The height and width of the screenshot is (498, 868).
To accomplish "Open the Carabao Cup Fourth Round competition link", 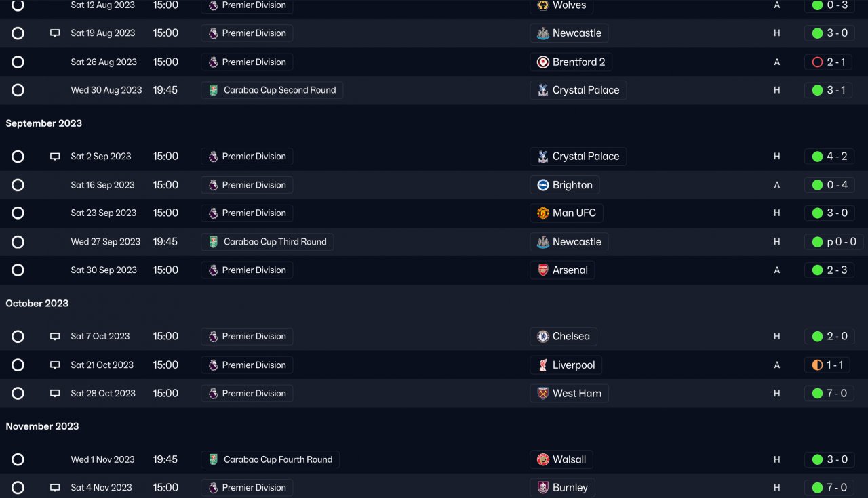I will [x=277, y=459].
